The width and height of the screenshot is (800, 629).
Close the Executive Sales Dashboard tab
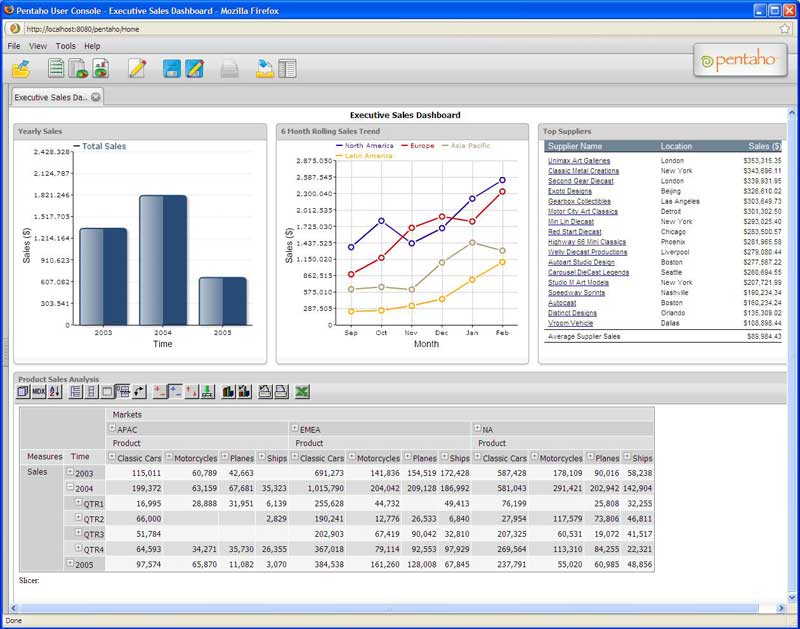click(95, 97)
